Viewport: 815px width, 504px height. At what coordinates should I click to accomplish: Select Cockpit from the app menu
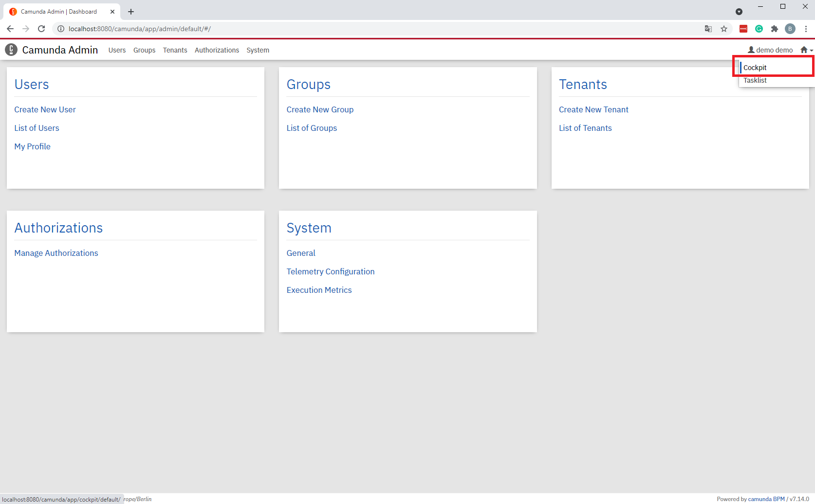755,68
